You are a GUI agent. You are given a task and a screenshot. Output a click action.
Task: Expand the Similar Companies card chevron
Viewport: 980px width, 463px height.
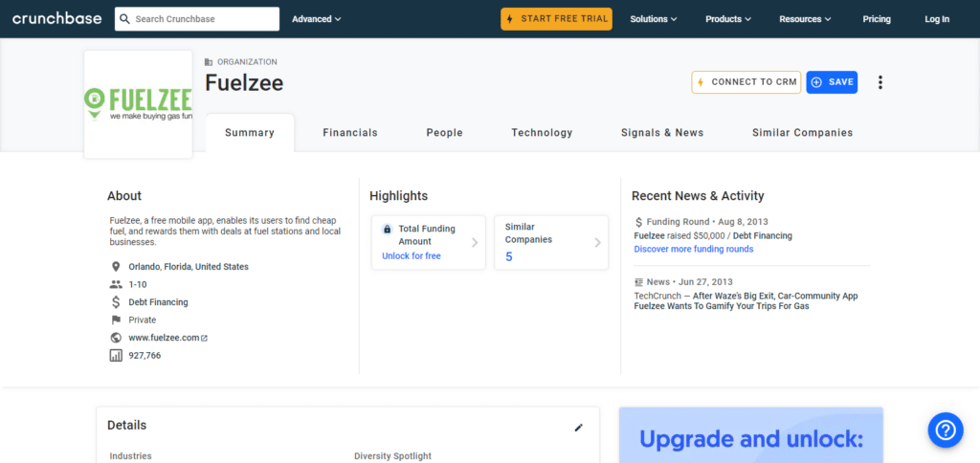click(x=597, y=242)
